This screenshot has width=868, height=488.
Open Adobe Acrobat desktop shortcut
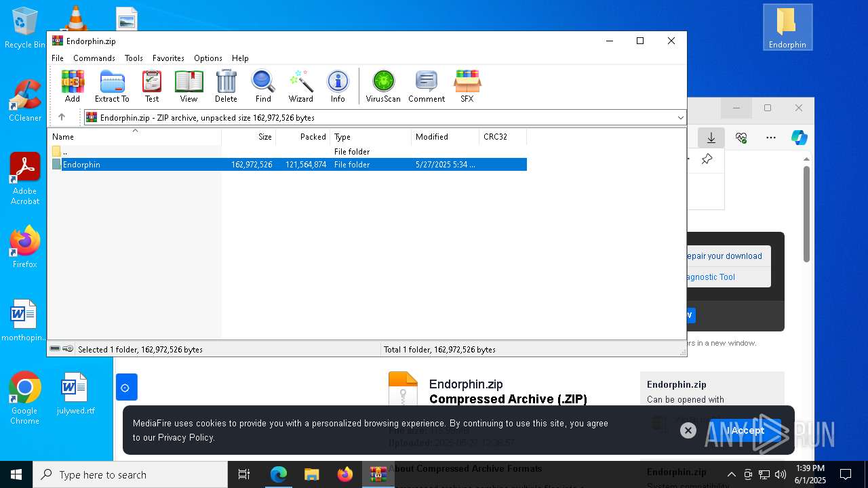pyautogui.click(x=25, y=178)
